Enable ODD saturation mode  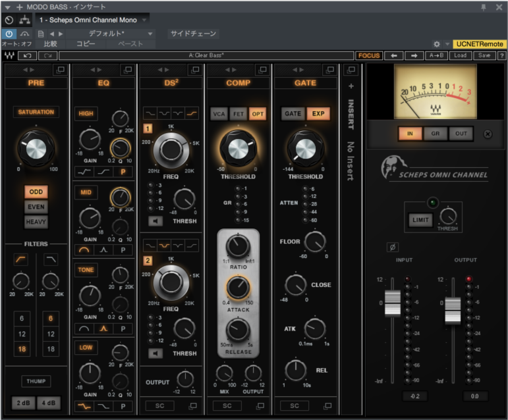[36, 192]
